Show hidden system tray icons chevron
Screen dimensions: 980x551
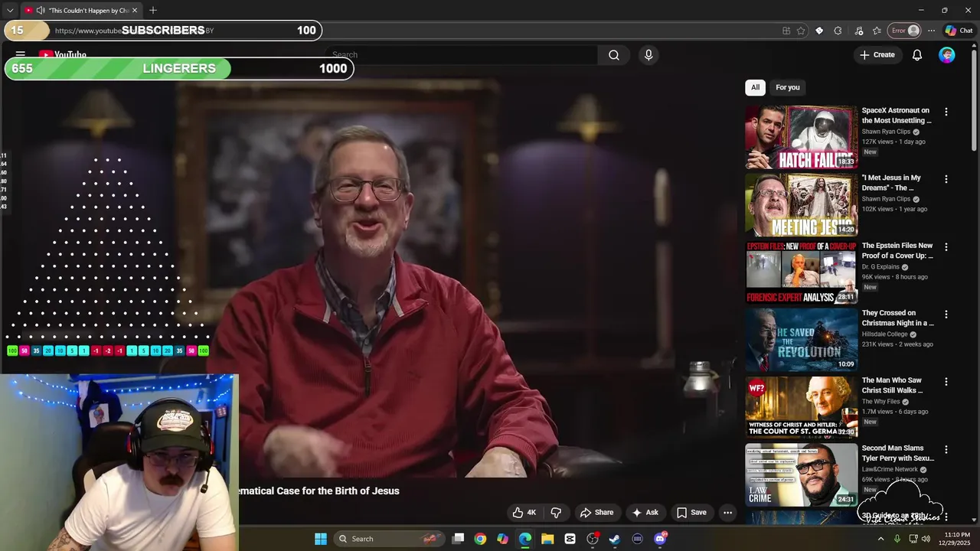click(880, 539)
